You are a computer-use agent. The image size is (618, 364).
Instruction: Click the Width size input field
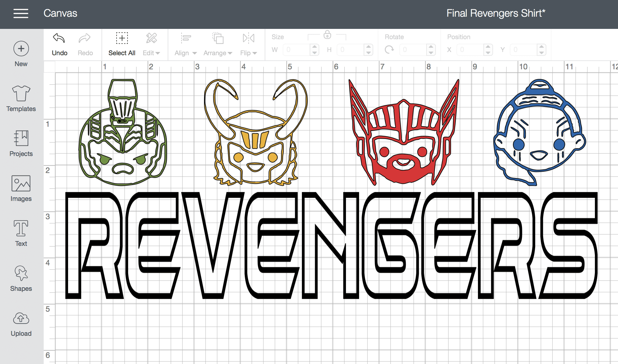click(297, 50)
